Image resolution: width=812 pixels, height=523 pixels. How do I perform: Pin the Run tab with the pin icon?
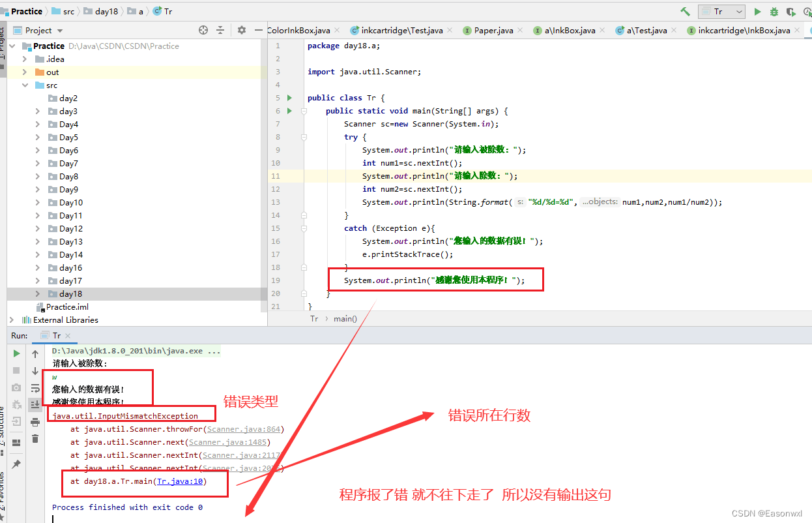pyautogui.click(x=16, y=463)
